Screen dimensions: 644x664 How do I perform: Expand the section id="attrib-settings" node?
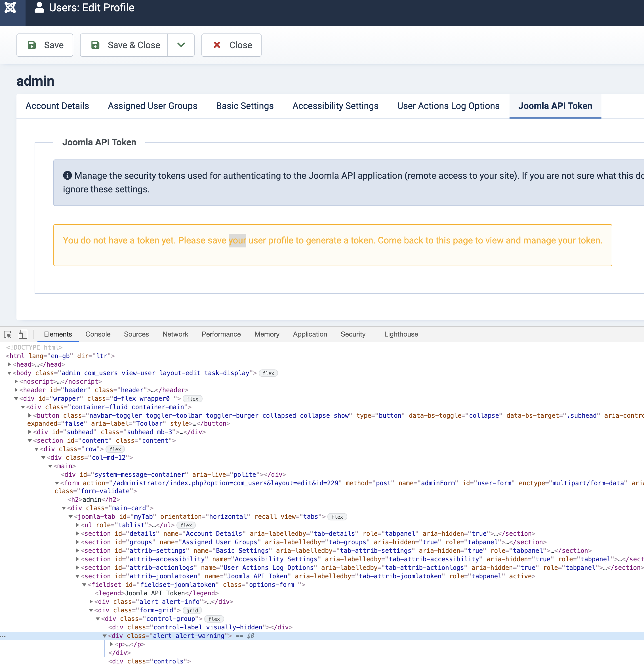[x=77, y=550]
